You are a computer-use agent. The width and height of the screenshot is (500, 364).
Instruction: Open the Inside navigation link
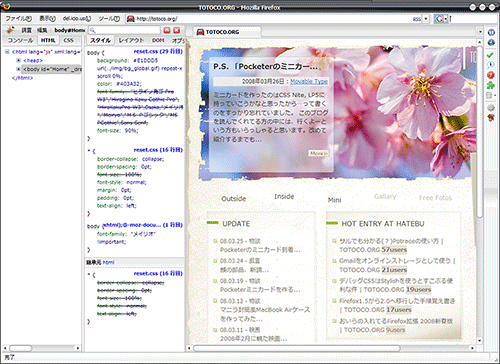[284, 196]
